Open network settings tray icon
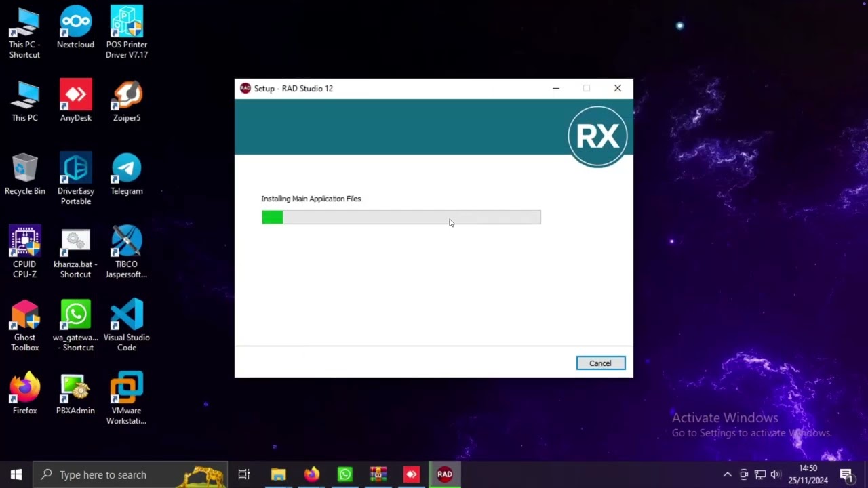Image resolution: width=868 pixels, height=488 pixels. (760, 474)
